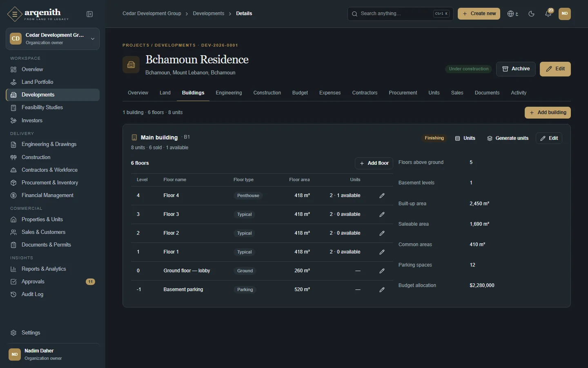Image resolution: width=588 pixels, height=368 pixels.
Task: Click ND user avatar in header
Action: [564, 13]
